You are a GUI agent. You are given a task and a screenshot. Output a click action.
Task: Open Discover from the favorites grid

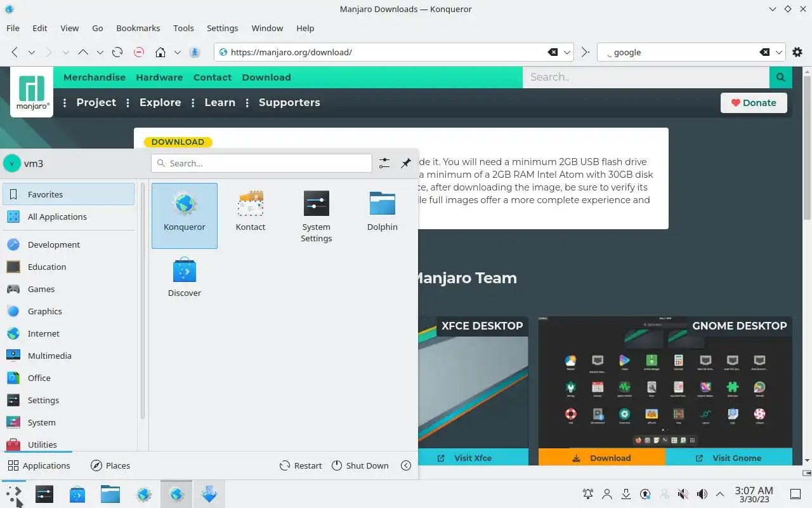(x=185, y=278)
